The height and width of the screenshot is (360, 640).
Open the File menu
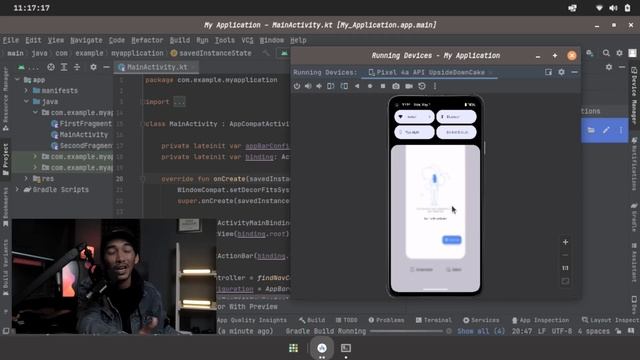11,40
